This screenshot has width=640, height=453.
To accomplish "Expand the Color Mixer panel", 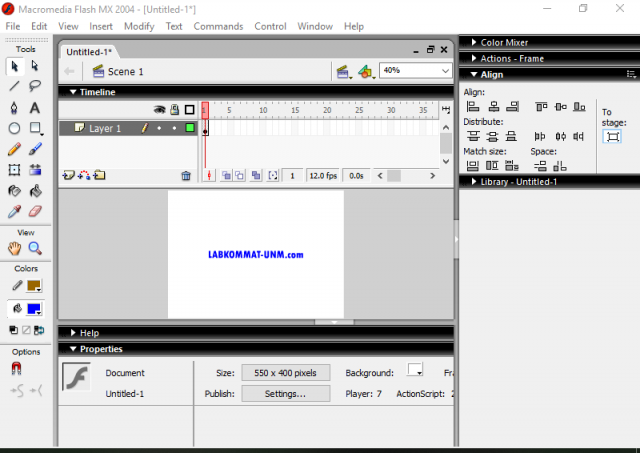I will (473, 42).
